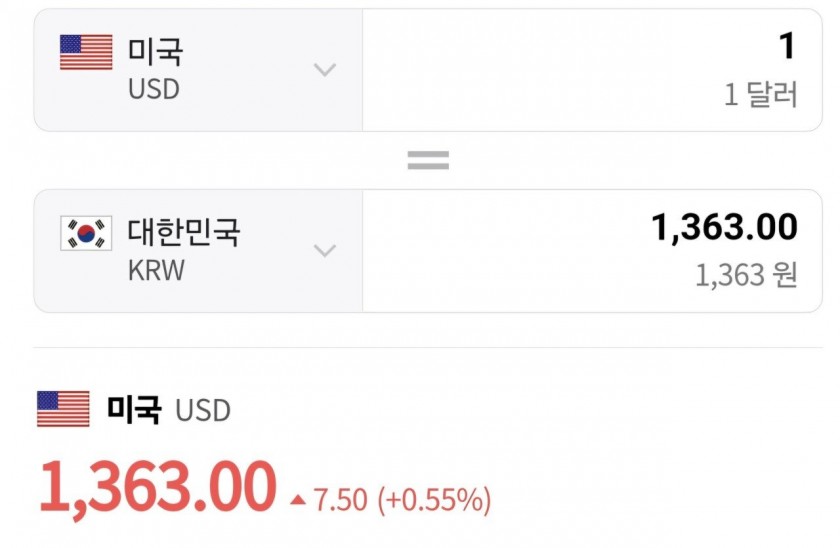Screen dimensions: 840x548
Task: Click the 7.50 change amount
Action: tap(340, 500)
